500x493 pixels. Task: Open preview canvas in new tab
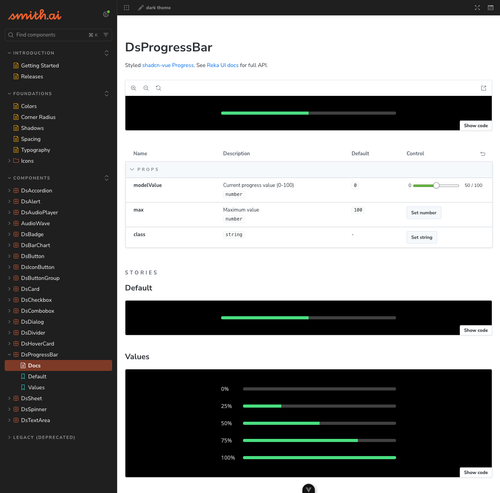[x=483, y=88]
